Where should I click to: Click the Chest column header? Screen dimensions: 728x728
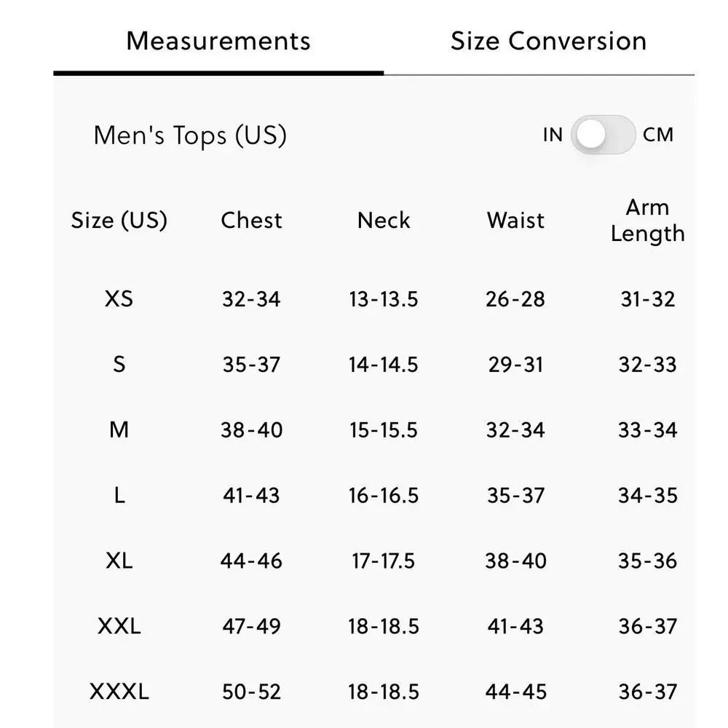pyautogui.click(x=251, y=220)
